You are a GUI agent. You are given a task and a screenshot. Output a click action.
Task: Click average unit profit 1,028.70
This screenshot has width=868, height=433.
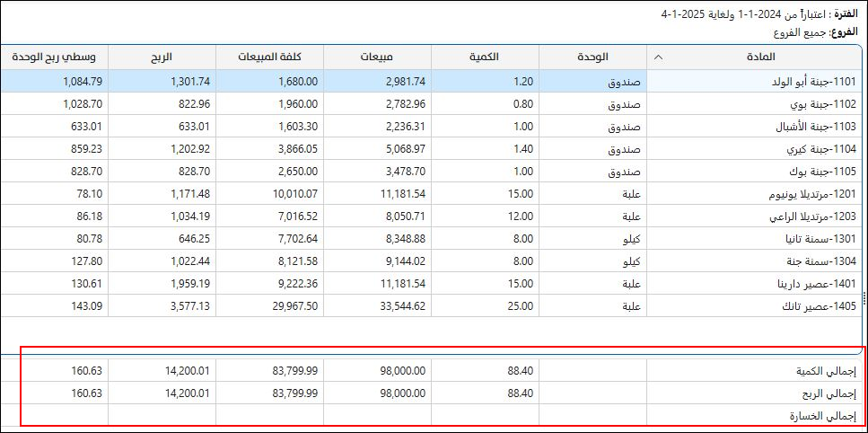pos(83,104)
